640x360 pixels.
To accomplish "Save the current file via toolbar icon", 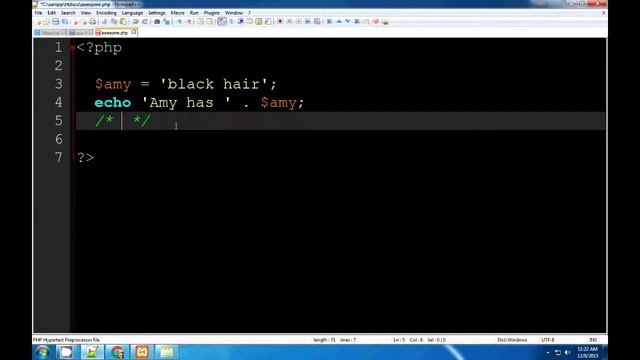I will [x=56, y=21].
